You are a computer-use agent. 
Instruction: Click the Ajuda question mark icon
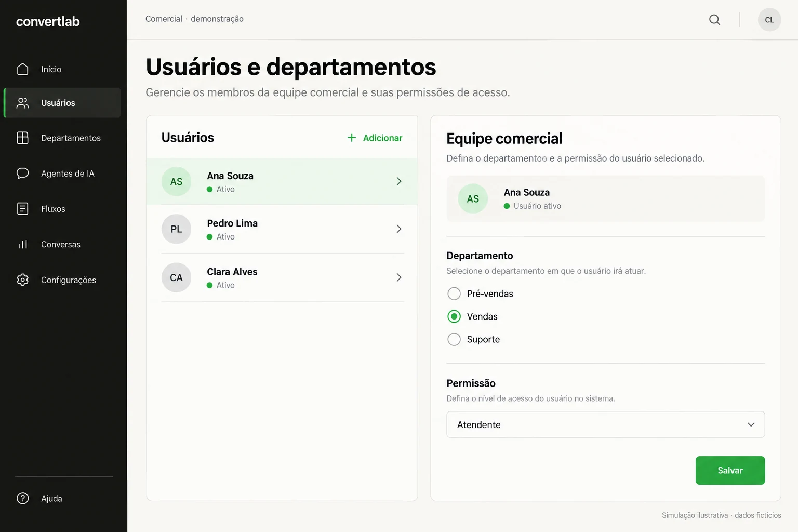tap(22, 498)
